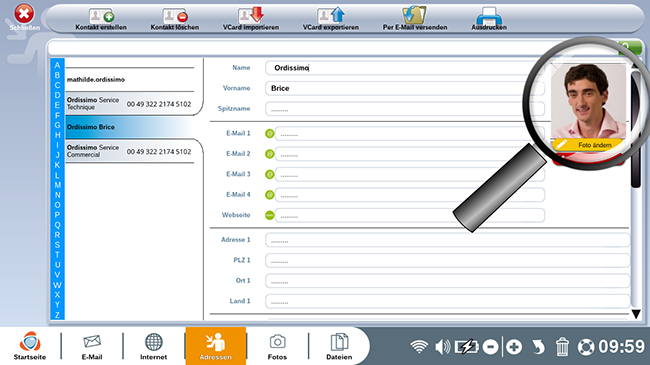Open VCard importieren
Image resolution: width=650 pixels, height=365 pixels.
click(x=250, y=15)
